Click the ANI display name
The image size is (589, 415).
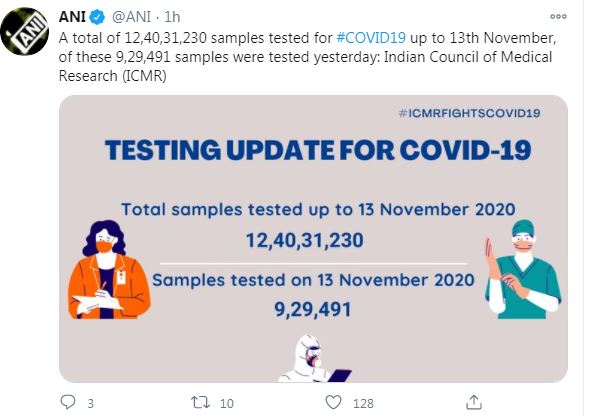[72, 17]
